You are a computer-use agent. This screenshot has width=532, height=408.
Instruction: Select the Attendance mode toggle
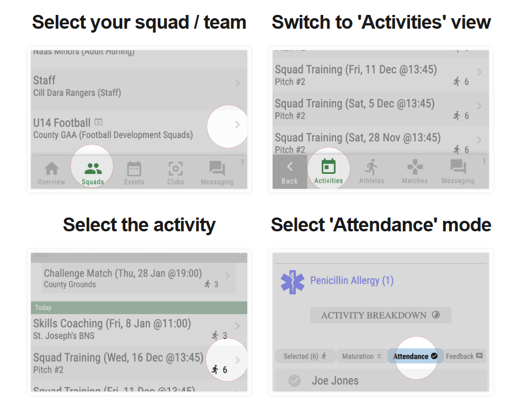[x=415, y=356]
